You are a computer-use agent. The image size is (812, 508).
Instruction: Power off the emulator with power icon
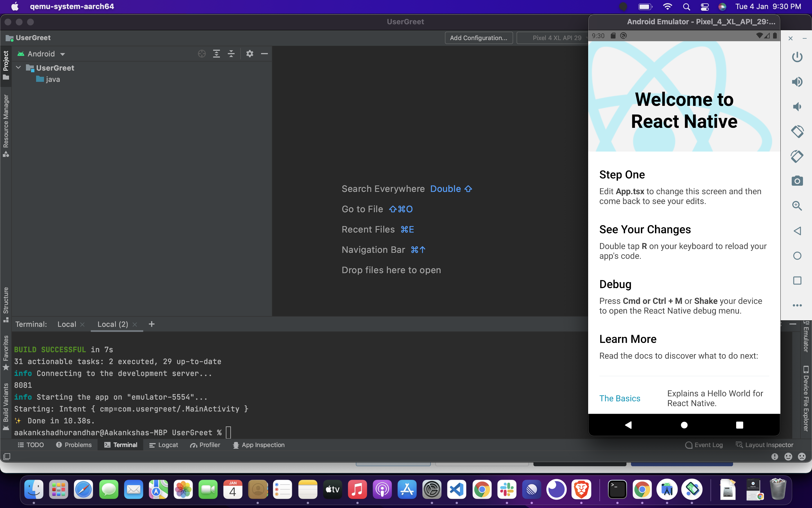pyautogui.click(x=797, y=57)
